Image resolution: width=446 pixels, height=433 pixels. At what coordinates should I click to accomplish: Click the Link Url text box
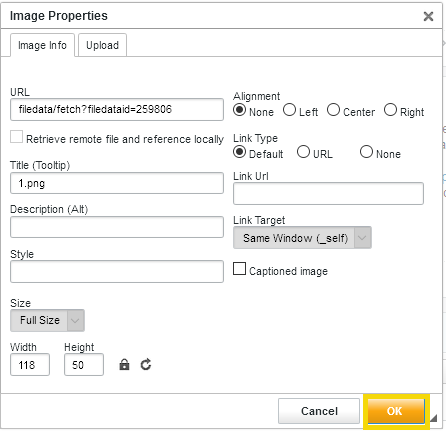(x=328, y=193)
